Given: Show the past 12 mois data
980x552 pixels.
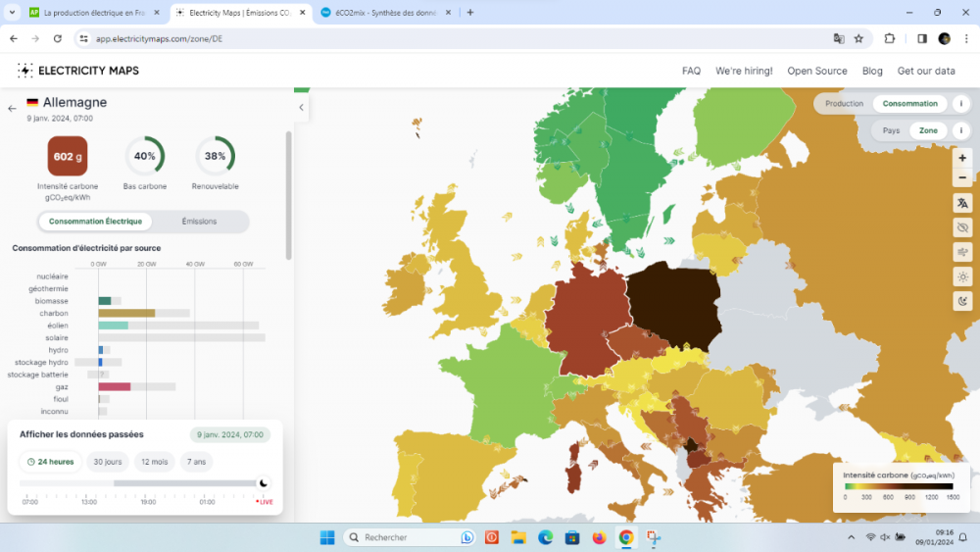Looking at the screenshot, I should point(155,462).
